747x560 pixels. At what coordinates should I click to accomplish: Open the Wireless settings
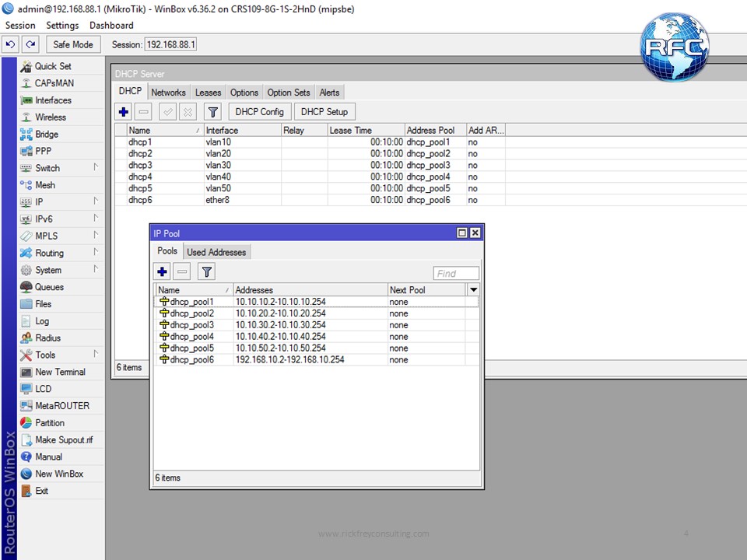[49, 117]
